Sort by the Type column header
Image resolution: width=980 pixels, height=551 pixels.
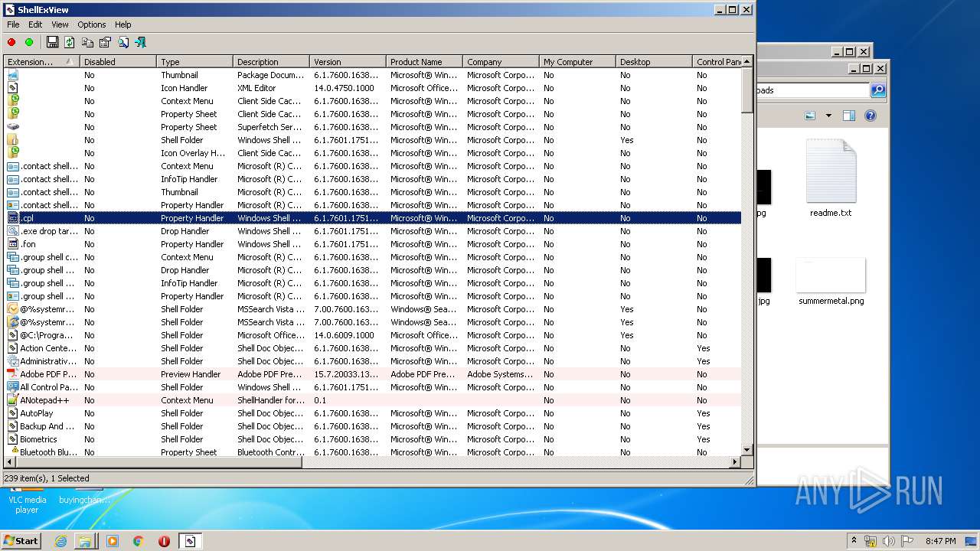194,62
